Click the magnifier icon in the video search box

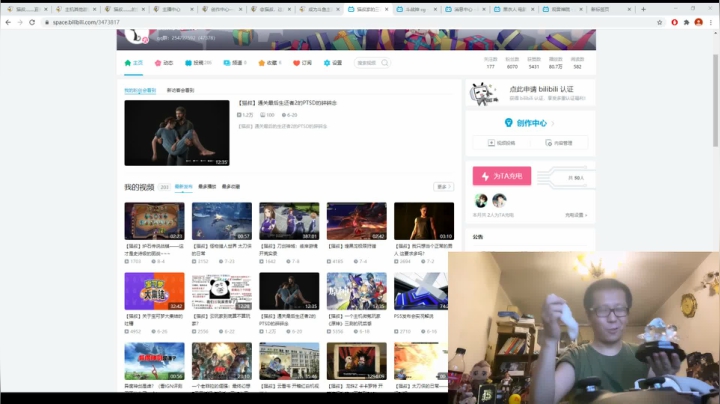385,63
